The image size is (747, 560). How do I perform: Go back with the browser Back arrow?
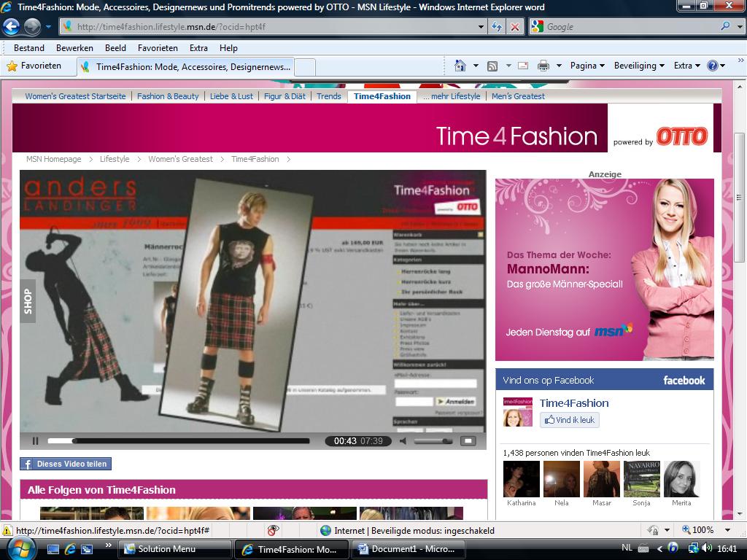coord(12,27)
